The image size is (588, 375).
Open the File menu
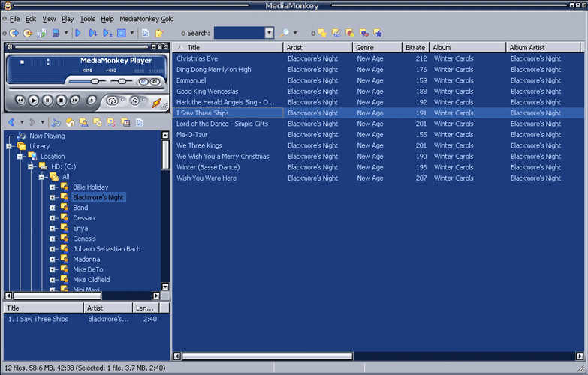click(x=14, y=19)
